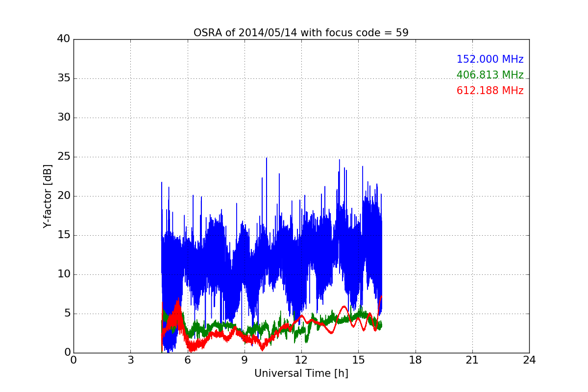Click the x-axis tick label '12'

[301, 360]
